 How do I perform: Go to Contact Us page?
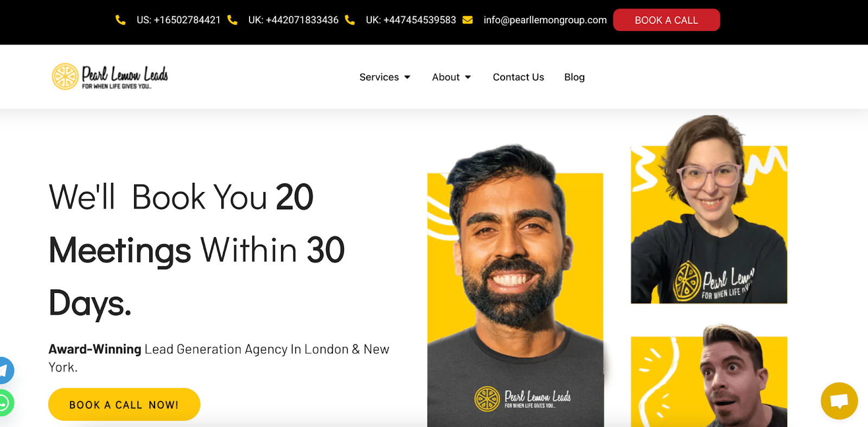click(x=518, y=77)
